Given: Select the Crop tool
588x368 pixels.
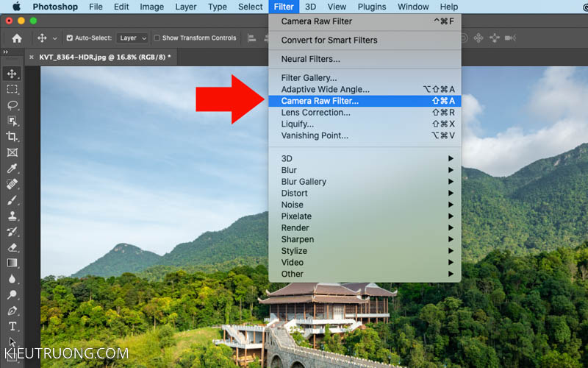Looking at the screenshot, I should coord(12,136).
